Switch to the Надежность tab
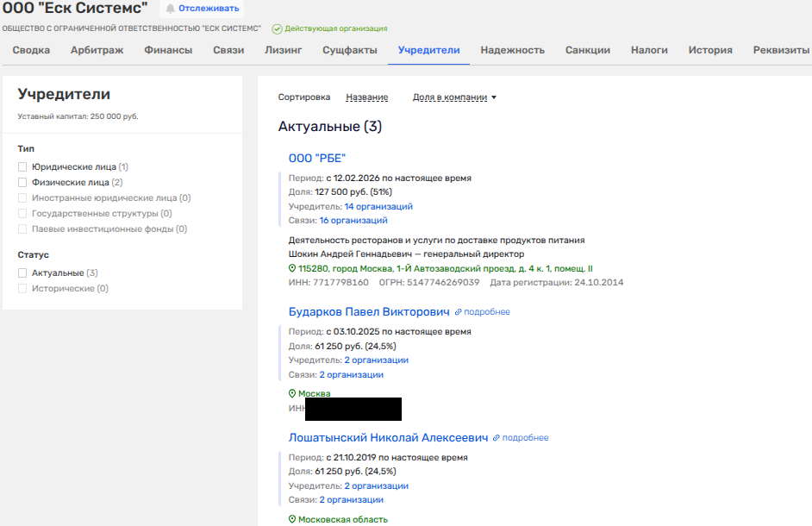Viewport: 812px width, 526px height. tap(512, 50)
